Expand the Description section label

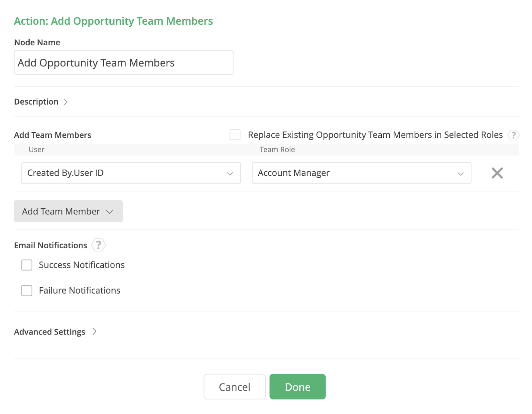36,102
